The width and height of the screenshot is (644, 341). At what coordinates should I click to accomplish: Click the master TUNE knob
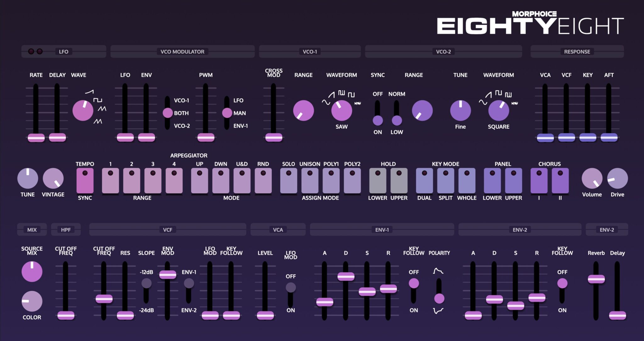click(x=28, y=178)
